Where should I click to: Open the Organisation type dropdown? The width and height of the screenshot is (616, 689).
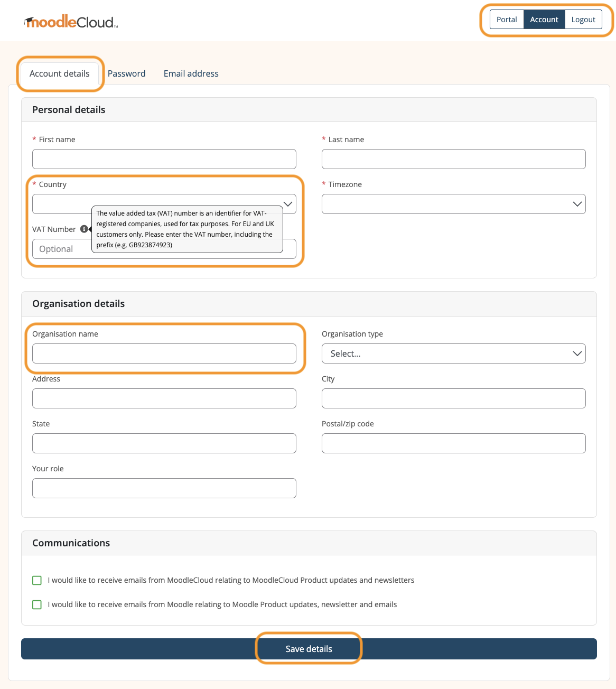point(453,353)
